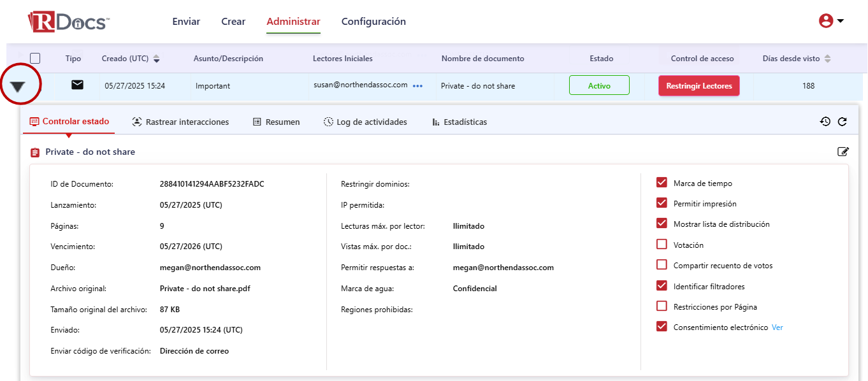Open the Configuración menu
The height and width of the screenshot is (381, 868).
tap(373, 22)
